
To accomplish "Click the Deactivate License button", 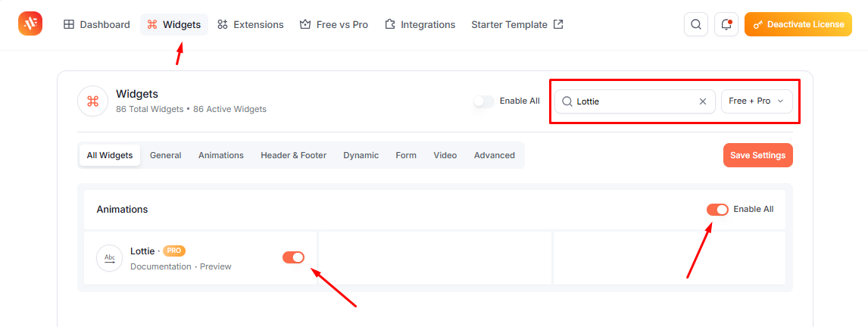I will point(798,24).
